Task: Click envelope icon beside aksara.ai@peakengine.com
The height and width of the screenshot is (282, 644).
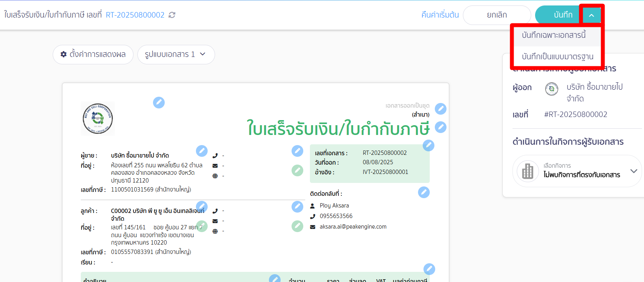Action: [x=313, y=227]
